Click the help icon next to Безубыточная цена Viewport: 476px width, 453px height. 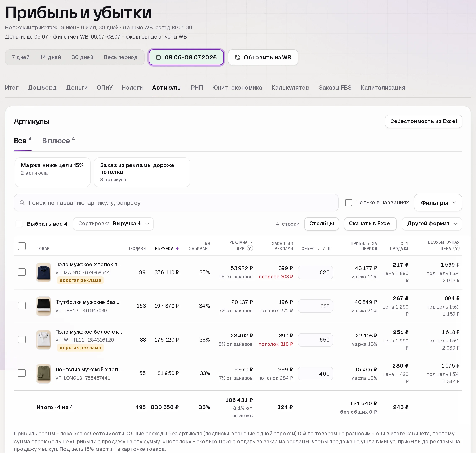tap(456, 248)
